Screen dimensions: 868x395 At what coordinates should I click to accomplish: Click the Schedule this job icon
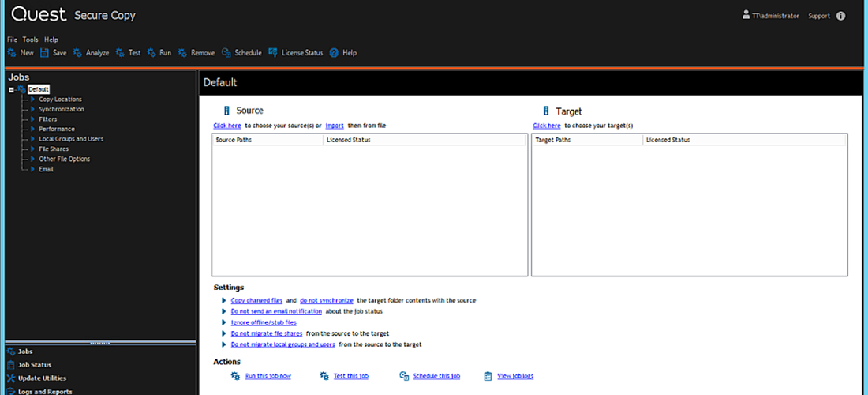click(x=404, y=375)
